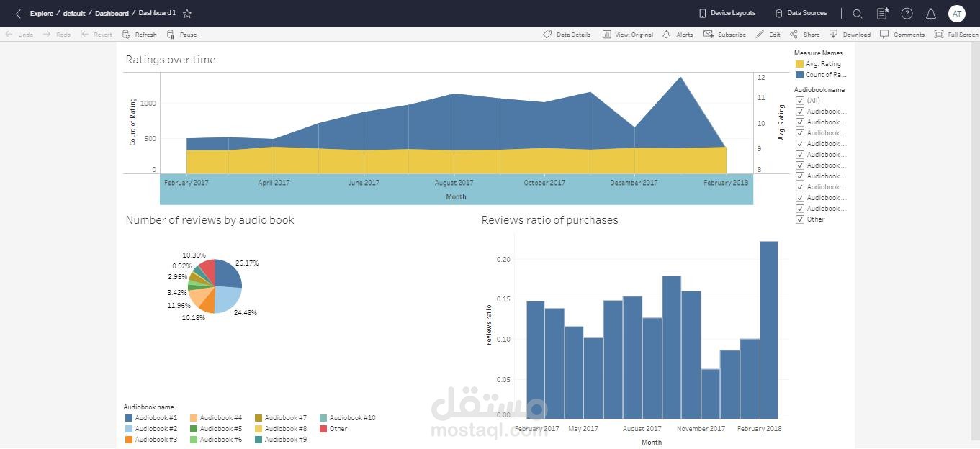Select the Count of Rating legend swatch
Screen dimensions: 980x449
pos(799,75)
